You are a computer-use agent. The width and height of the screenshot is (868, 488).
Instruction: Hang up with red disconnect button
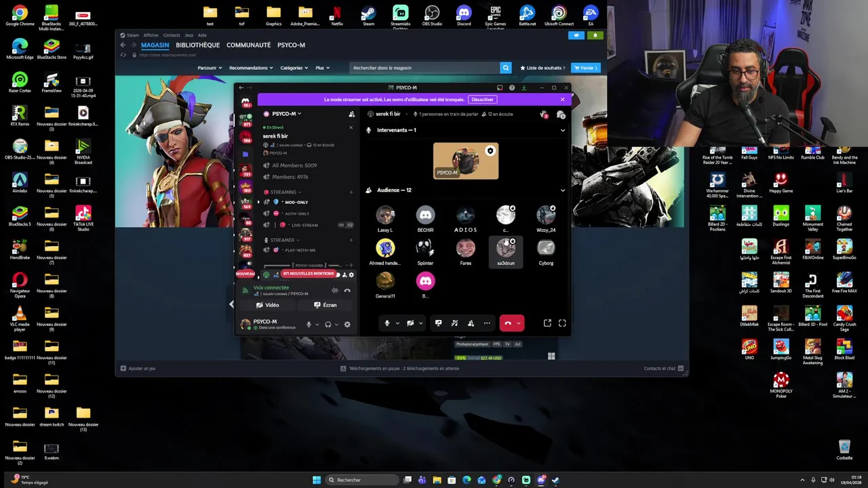click(x=508, y=323)
